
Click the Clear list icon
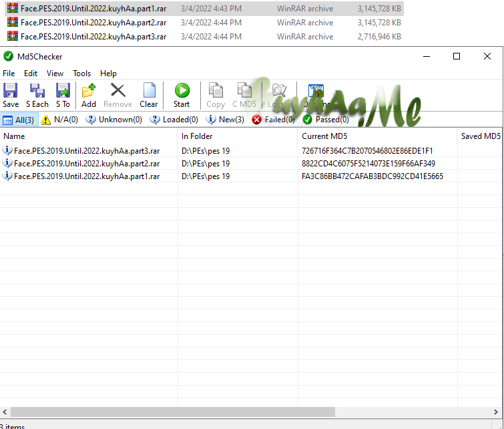pos(149,90)
